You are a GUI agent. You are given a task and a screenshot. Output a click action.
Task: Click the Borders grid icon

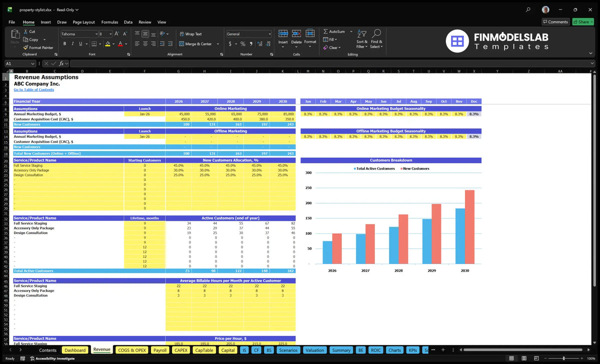[x=95, y=44]
